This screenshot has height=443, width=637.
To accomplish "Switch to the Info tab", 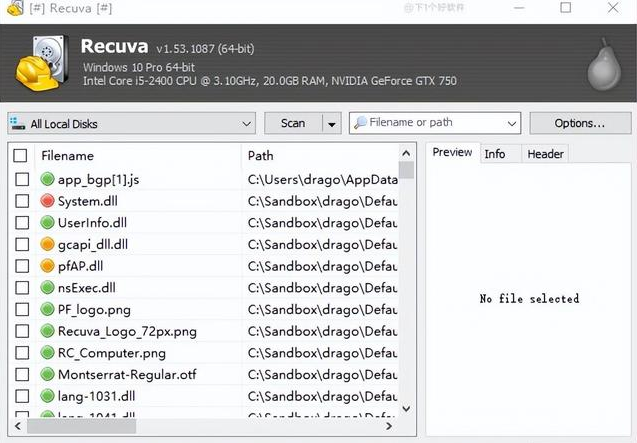I will click(495, 154).
